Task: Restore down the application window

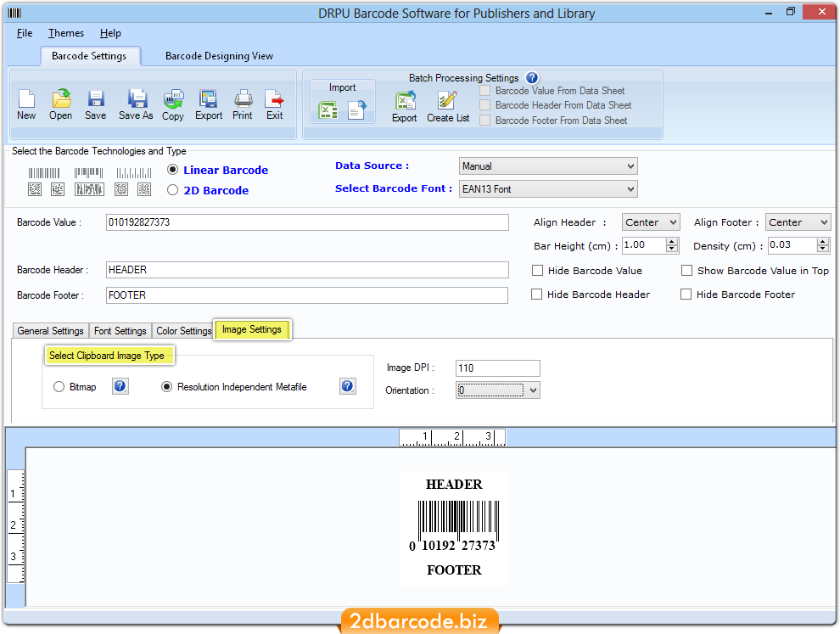Action: [791, 12]
